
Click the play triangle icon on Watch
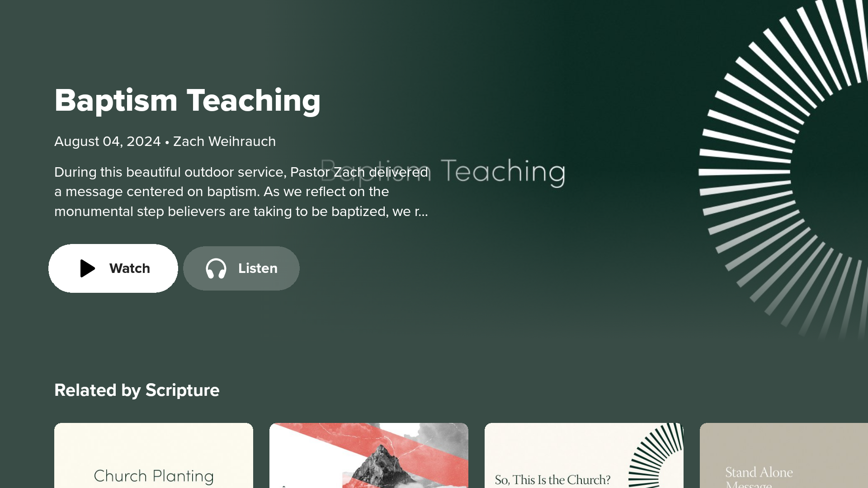87,268
